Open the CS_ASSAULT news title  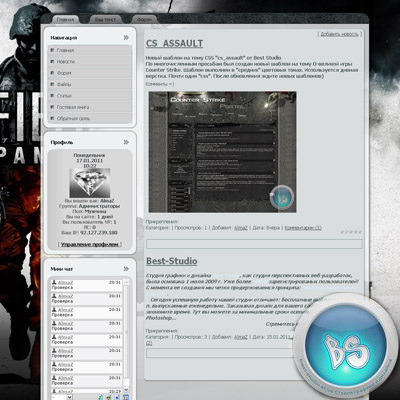[175, 43]
